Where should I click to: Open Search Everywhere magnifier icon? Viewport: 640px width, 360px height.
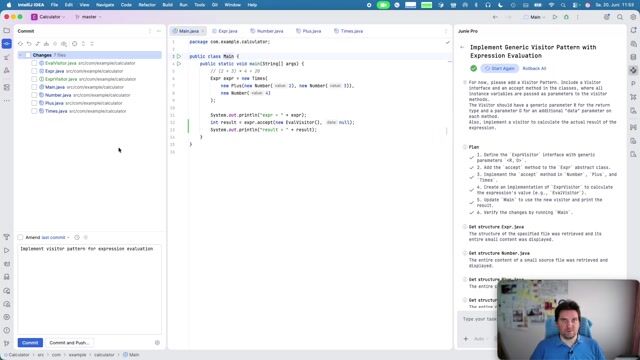coord(620,17)
